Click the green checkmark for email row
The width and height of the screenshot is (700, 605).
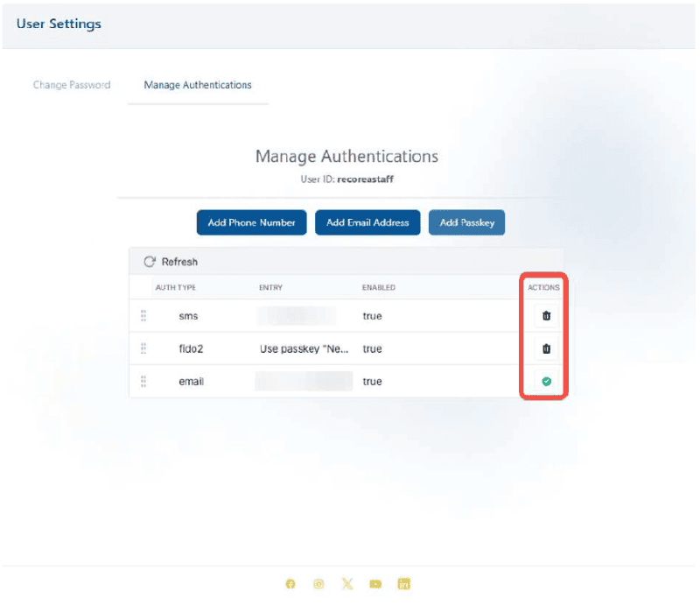click(x=546, y=382)
